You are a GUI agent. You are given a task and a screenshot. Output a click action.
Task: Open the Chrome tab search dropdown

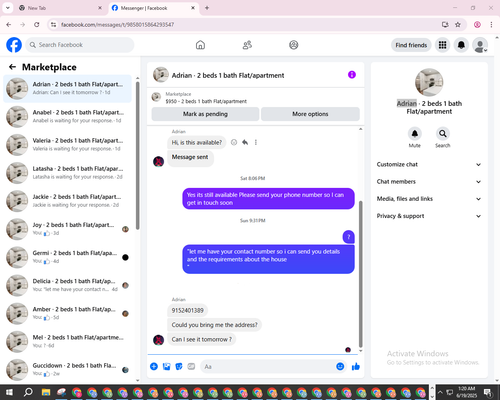tap(8, 8)
